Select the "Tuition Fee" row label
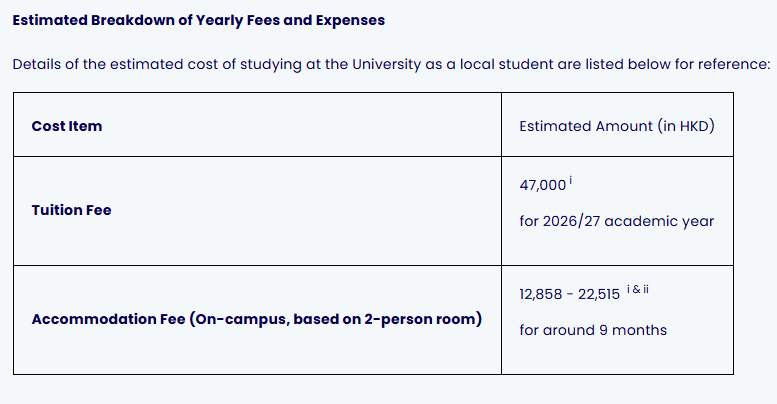 point(72,211)
